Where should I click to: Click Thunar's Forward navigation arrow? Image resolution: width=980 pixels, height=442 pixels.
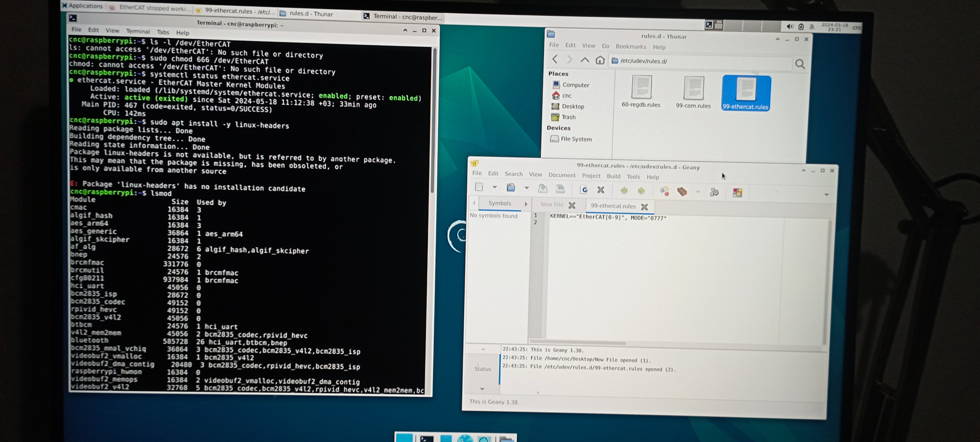click(x=570, y=59)
